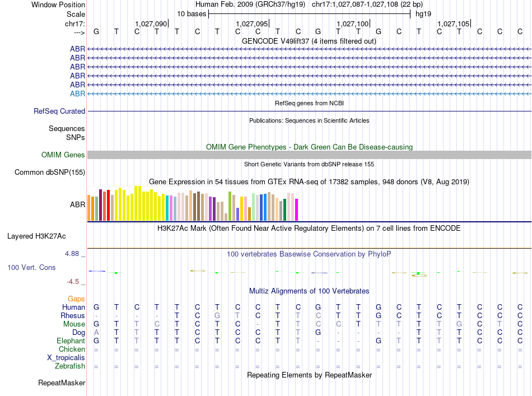Screen dimensions: 532x396
Task: Open the Gene Expression in 54 tissues title
Action: [309, 182]
